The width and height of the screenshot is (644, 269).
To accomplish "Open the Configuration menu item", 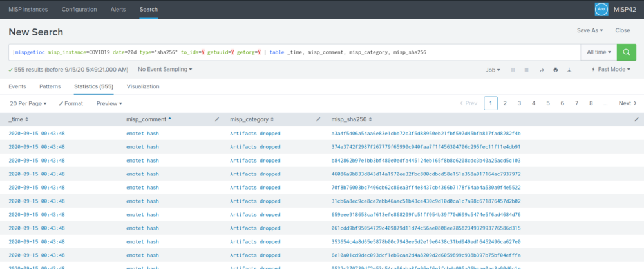I will point(79,9).
